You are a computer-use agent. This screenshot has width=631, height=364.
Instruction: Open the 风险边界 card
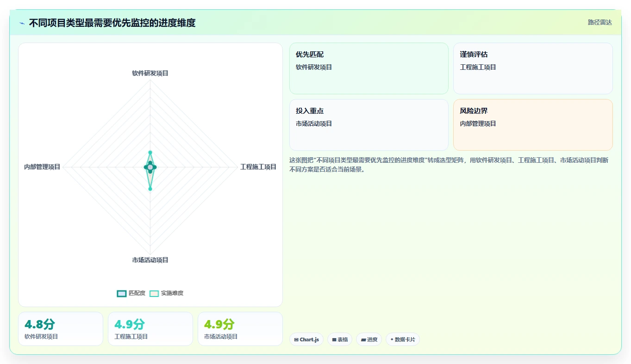533,125
